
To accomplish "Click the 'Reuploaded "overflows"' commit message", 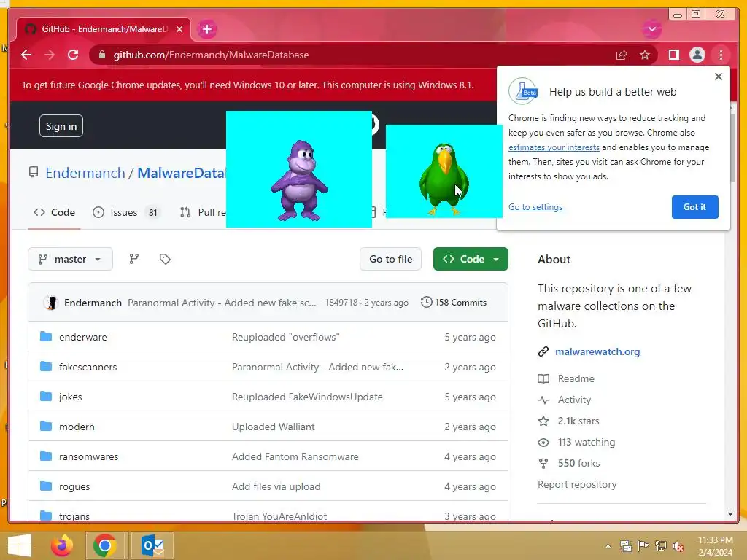I will pyautogui.click(x=285, y=337).
